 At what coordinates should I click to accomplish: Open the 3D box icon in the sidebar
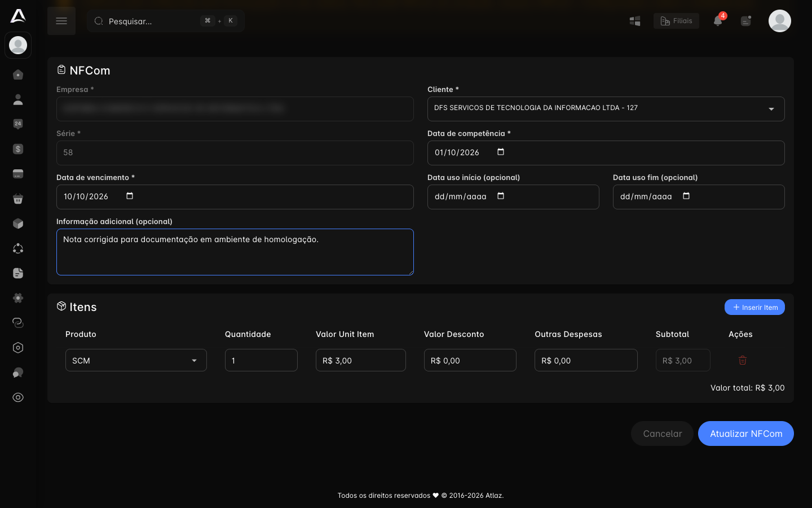click(18, 224)
